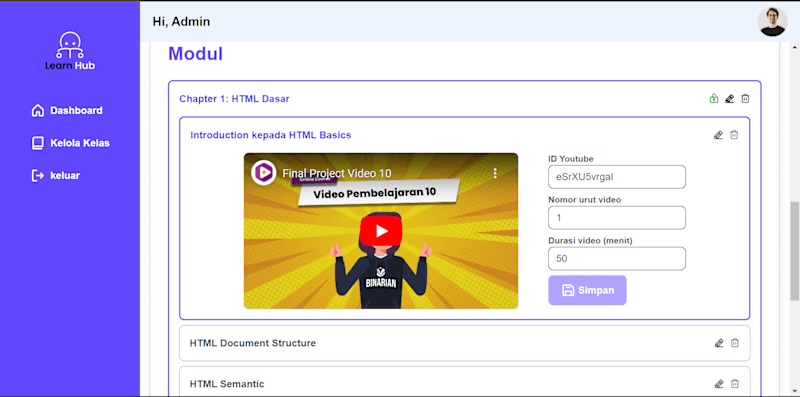
Task: Open the Kelola Kelas menu item
Action: point(70,143)
